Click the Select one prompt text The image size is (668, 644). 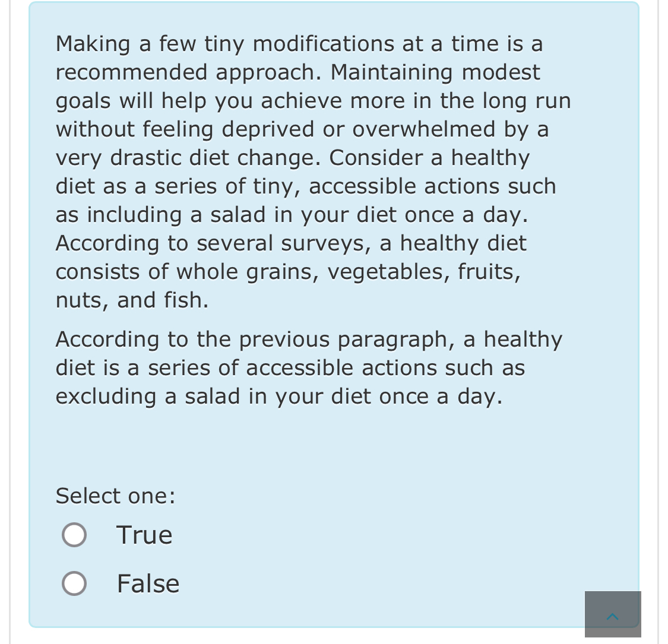[x=115, y=496]
